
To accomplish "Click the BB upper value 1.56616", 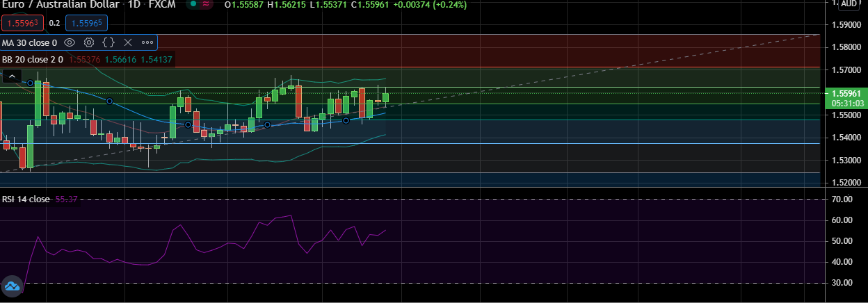I will [x=120, y=60].
